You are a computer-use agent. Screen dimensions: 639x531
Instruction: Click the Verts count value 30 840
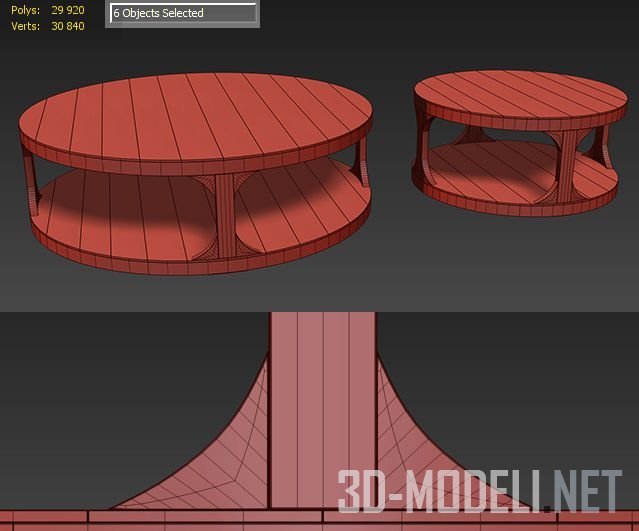pos(68,26)
